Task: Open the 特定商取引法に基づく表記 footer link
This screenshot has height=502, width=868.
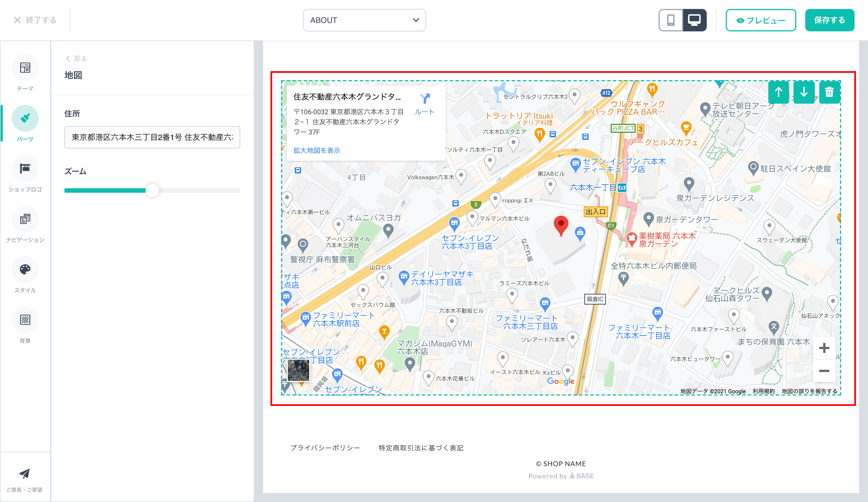Action: [421, 448]
